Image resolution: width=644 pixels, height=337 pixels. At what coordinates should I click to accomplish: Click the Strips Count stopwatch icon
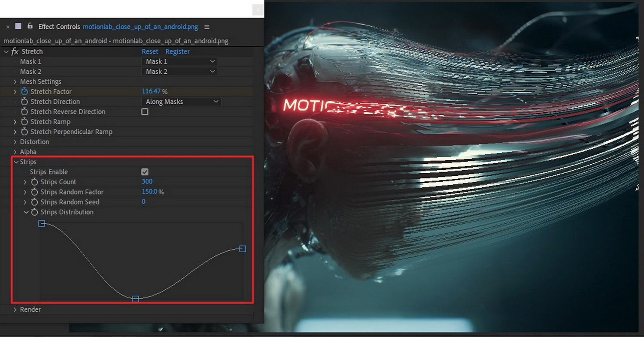click(x=35, y=182)
